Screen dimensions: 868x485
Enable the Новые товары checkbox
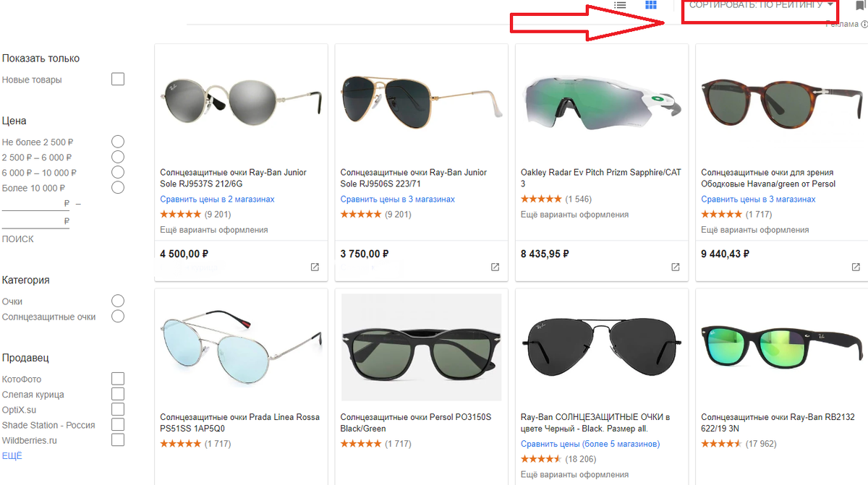tap(118, 80)
